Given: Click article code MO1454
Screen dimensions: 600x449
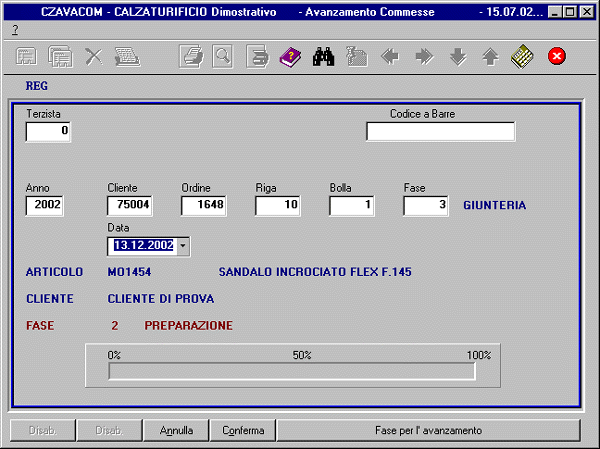Looking at the screenshot, I should [129, 272].
